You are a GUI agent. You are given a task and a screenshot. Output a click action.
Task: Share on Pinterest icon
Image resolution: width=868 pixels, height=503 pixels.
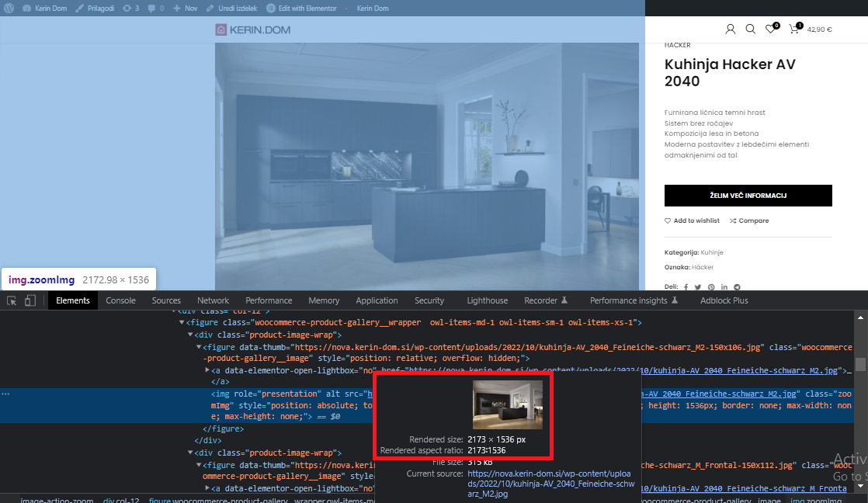pyautogui.click(x=711, y=287)
